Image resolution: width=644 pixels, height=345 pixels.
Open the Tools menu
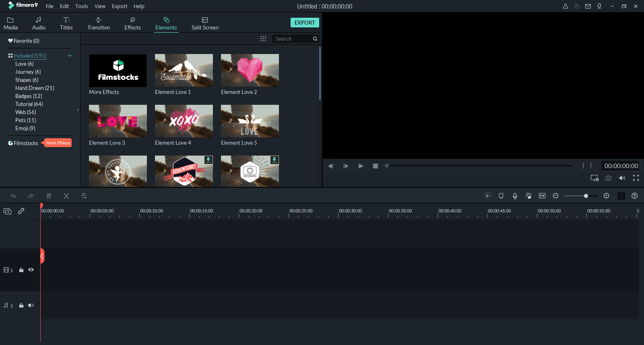click(82, 6)
